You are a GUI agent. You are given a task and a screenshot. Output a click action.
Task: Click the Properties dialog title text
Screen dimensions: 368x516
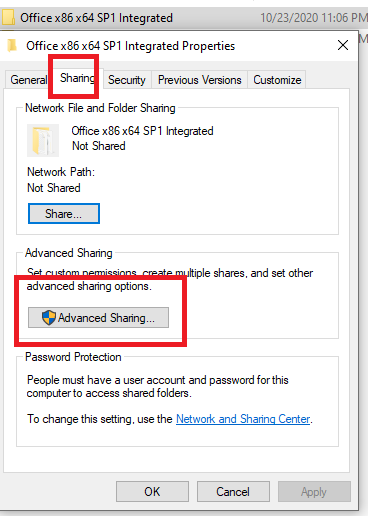131,46
